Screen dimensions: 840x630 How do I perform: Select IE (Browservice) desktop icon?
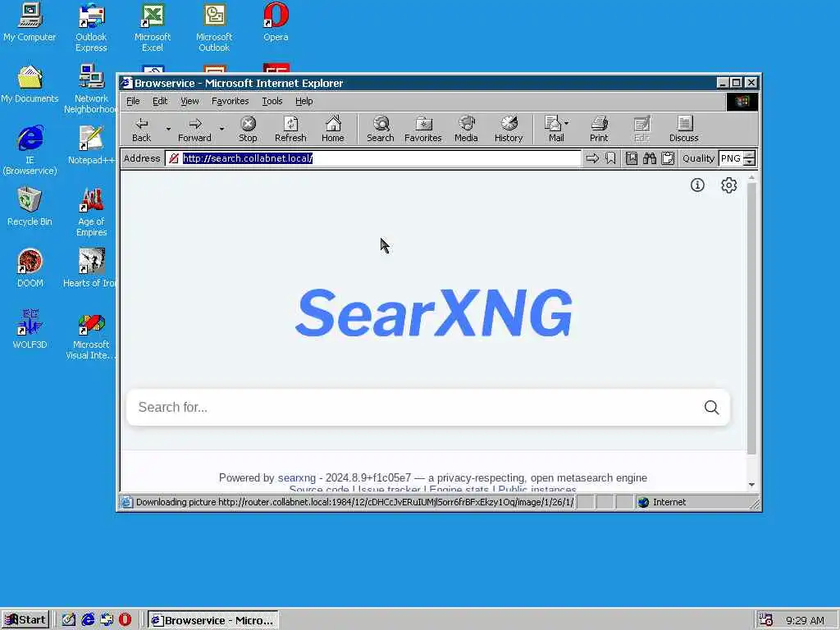pos(30,151)
